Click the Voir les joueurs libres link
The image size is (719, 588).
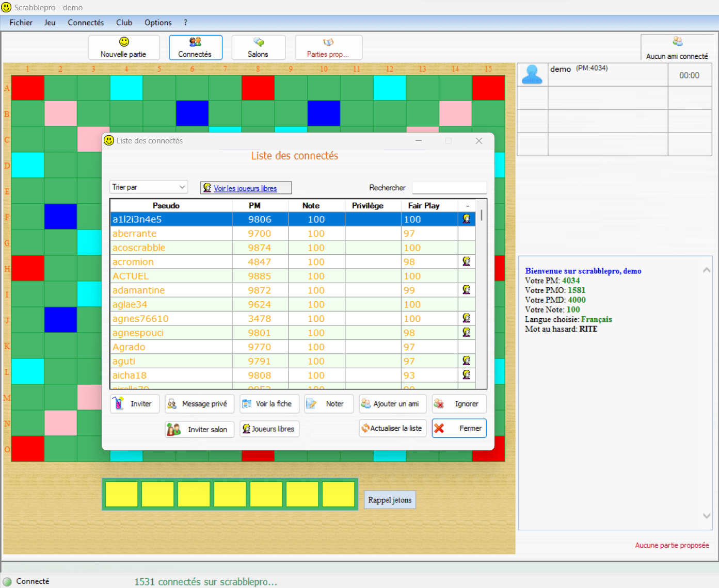tap(246, 188)
